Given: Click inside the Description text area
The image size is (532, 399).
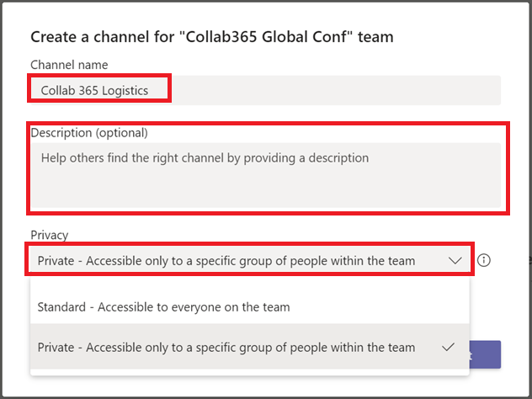Looking at the screenshot, I should click(265, 175).
